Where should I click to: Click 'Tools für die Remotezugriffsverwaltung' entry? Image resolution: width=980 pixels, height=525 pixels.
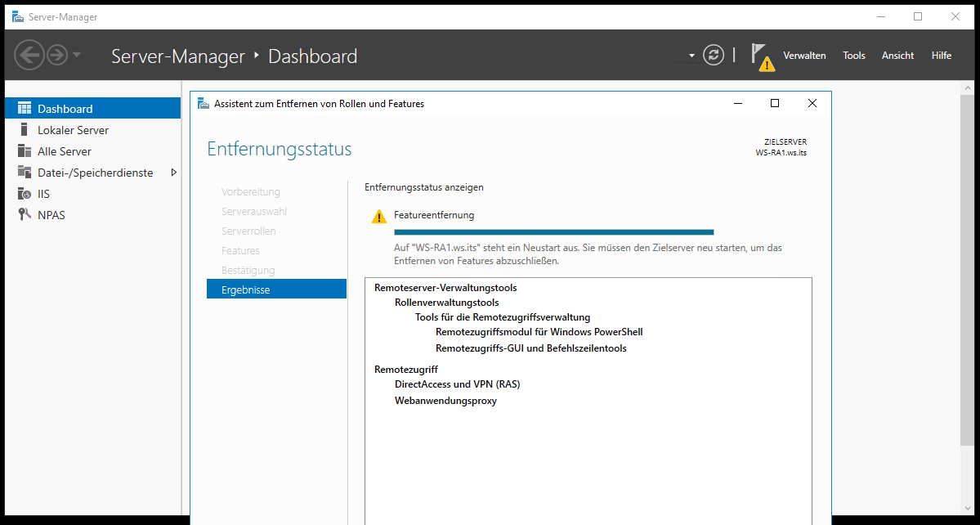click(x=503, y=317)
